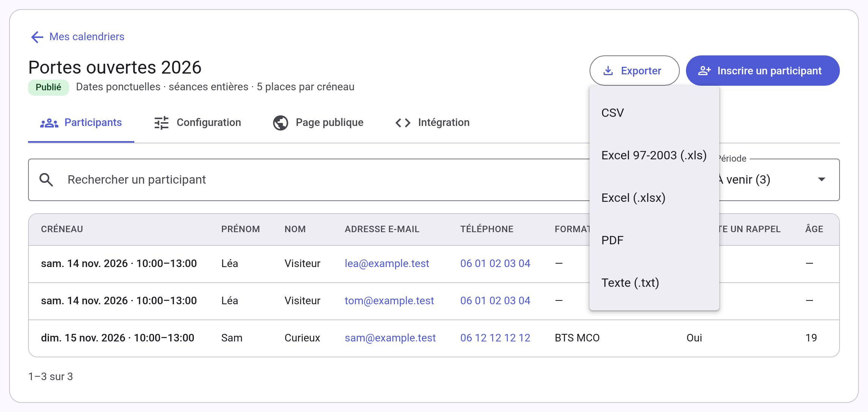Click the back arrow icon
The height and width of the screenshot is (412, 868).
[x=37, y=37]
